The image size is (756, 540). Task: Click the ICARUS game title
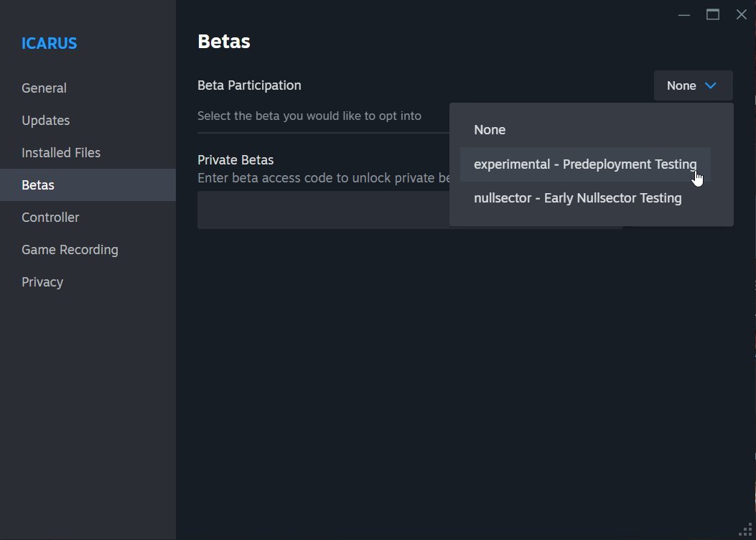click(49, 43)
